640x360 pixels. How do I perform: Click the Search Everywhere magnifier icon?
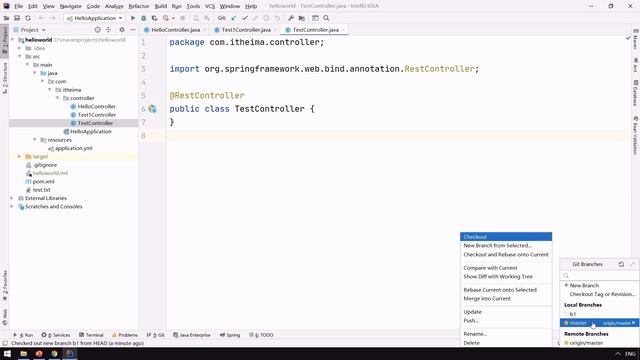[326, 18]
